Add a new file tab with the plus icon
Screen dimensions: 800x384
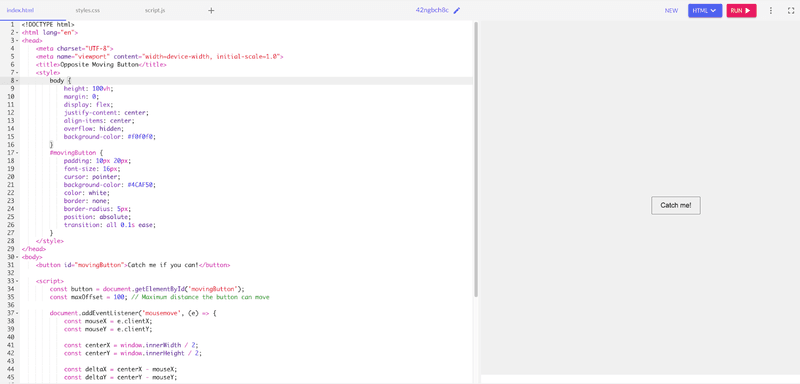pyautogui.click(x=211, y=10)
